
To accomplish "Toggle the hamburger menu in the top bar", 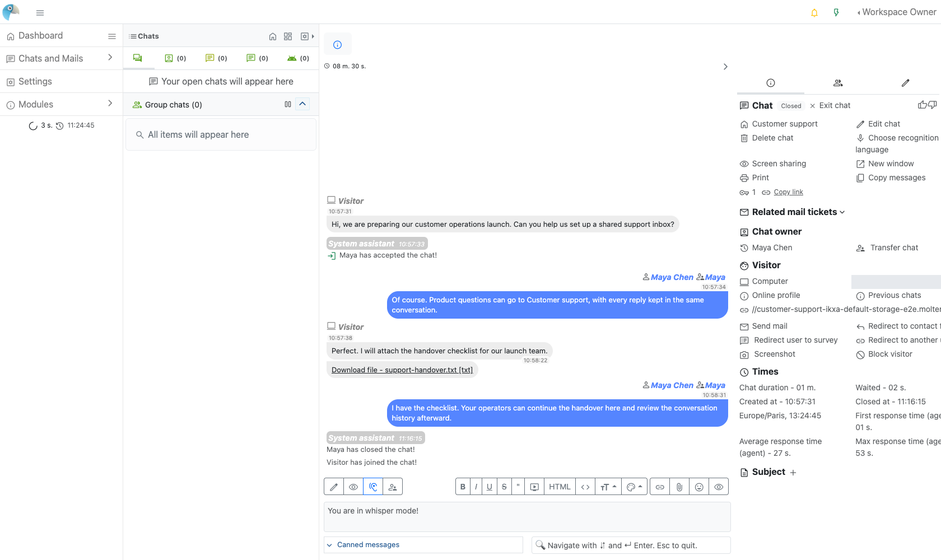I will (x=40, y=13).
